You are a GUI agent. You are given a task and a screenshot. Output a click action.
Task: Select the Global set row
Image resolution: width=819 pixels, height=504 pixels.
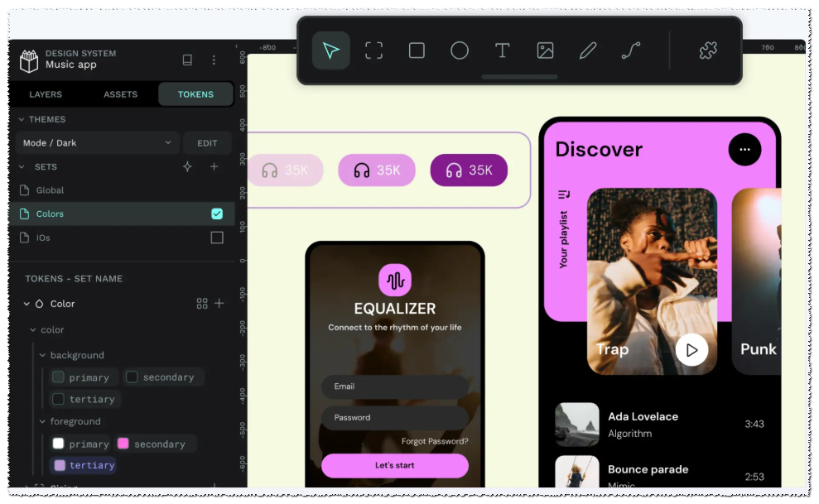coord(122,190)
